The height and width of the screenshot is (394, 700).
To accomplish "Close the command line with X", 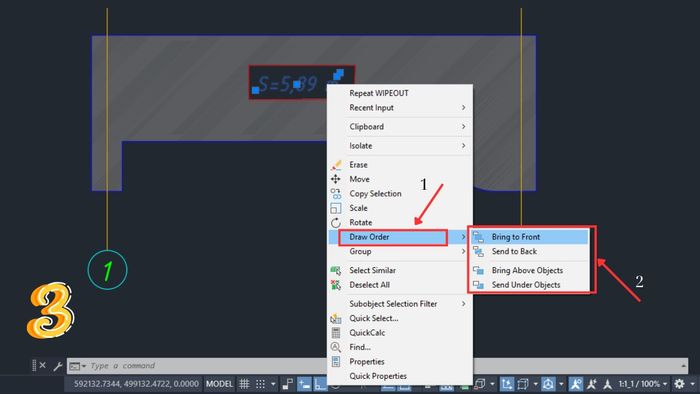I will click(x=42, y=365).
